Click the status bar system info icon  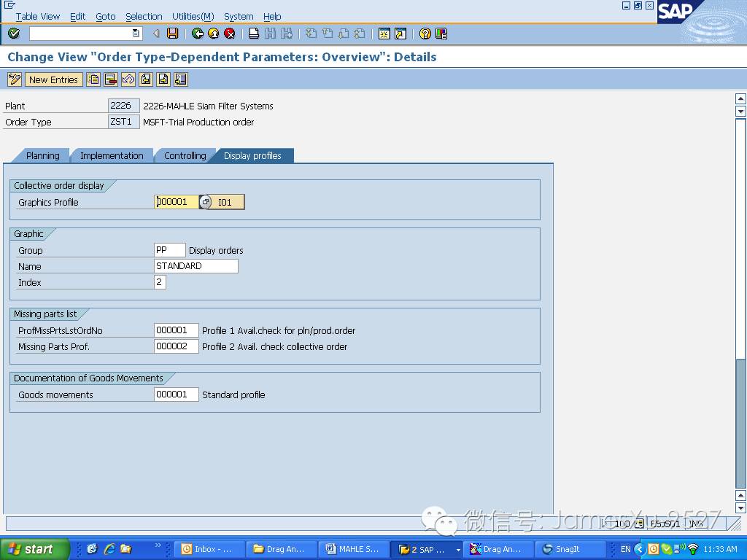coord(639,524)
